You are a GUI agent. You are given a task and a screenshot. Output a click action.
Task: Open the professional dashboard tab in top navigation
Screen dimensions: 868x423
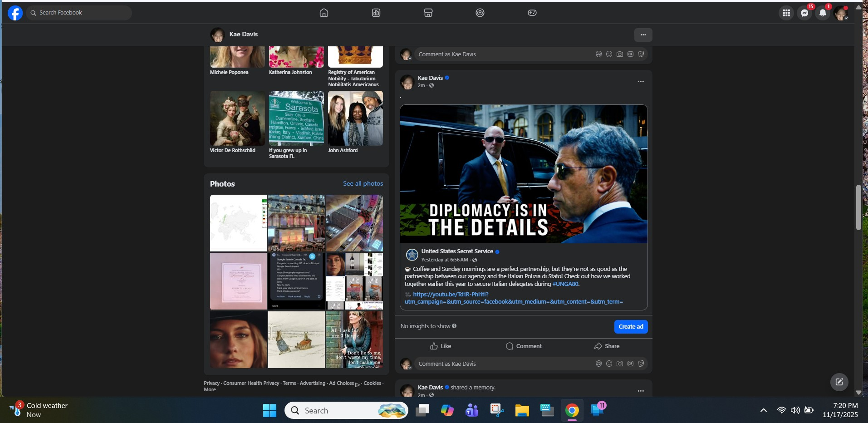click(x=376, y=13)
